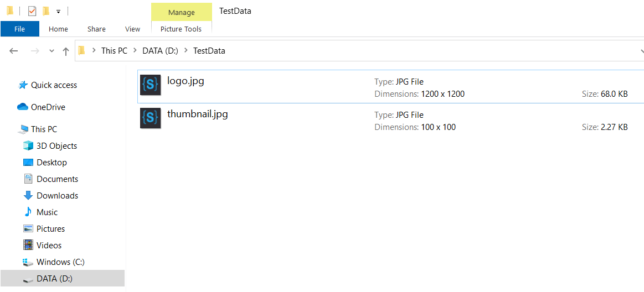644x292 pixels.
Task: Click the Properties checkmark quick access icon
Action: (x=32, y=11)
